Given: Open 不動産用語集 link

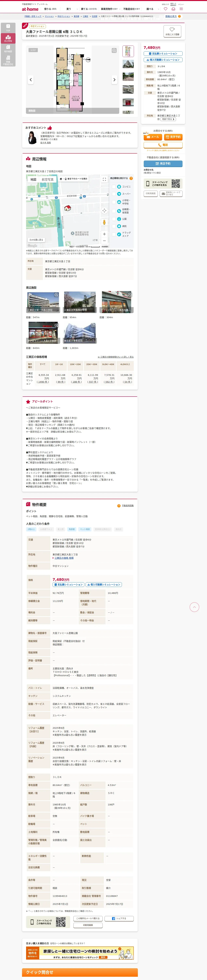Looking at the screenshot, I should 128,506.
